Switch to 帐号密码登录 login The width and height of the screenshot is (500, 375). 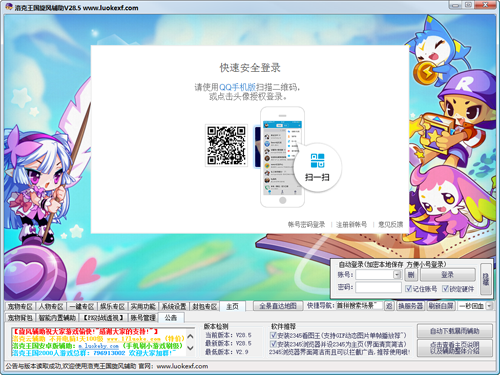coord(306,224)
